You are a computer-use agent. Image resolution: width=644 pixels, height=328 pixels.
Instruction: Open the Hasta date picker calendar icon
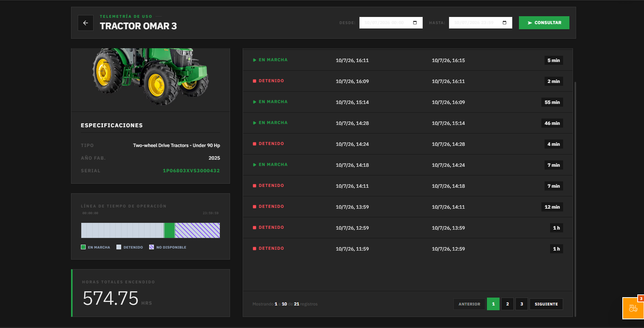point(504,23)
